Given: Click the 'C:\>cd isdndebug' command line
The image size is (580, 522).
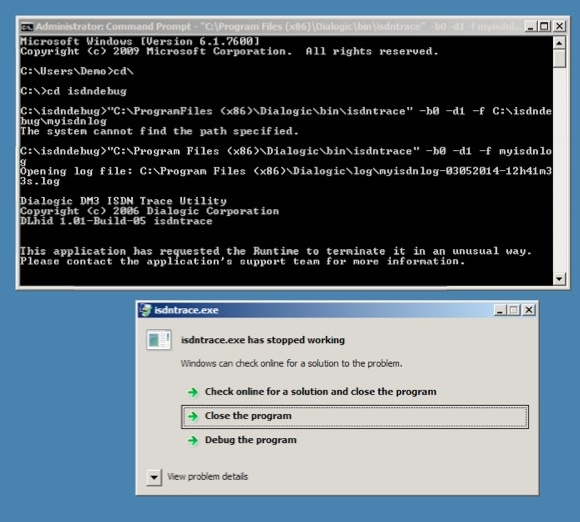Looking at the screenshot, I should 73,91.
